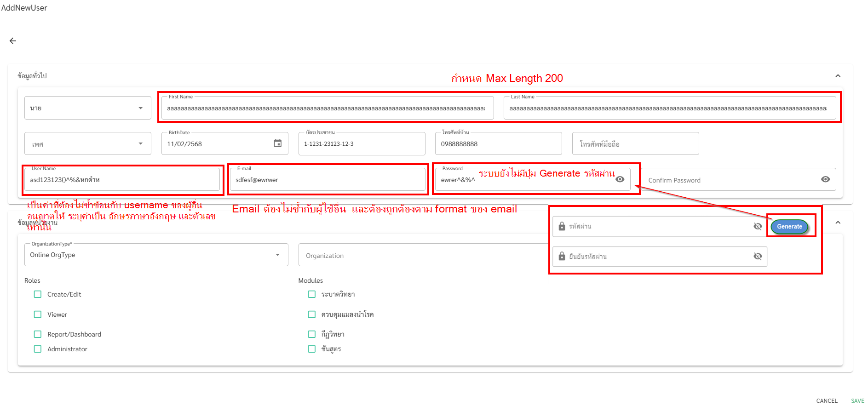Open the BirthDate calendar picker icon
Screen dimensions: 868x406
point(277,143)
